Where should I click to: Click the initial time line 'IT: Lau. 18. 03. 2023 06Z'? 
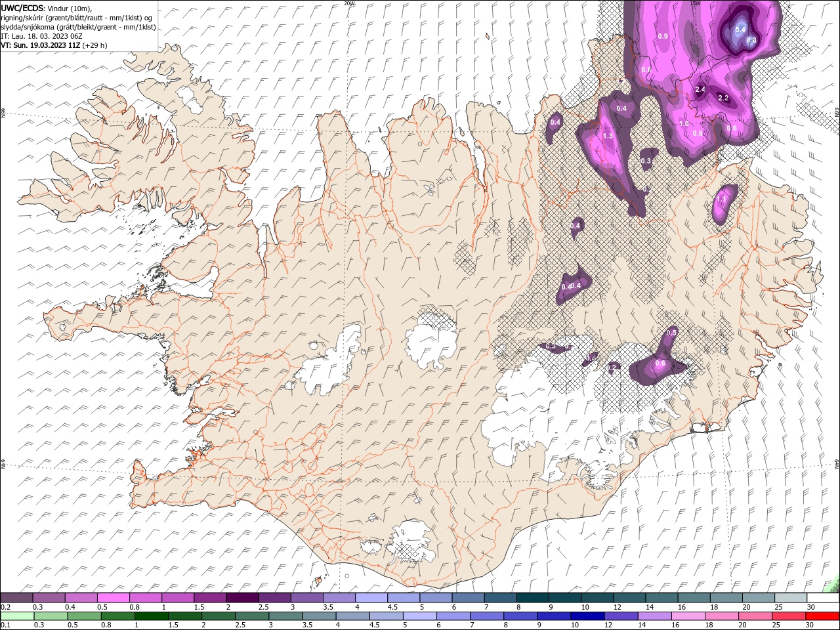click(42, 36)
